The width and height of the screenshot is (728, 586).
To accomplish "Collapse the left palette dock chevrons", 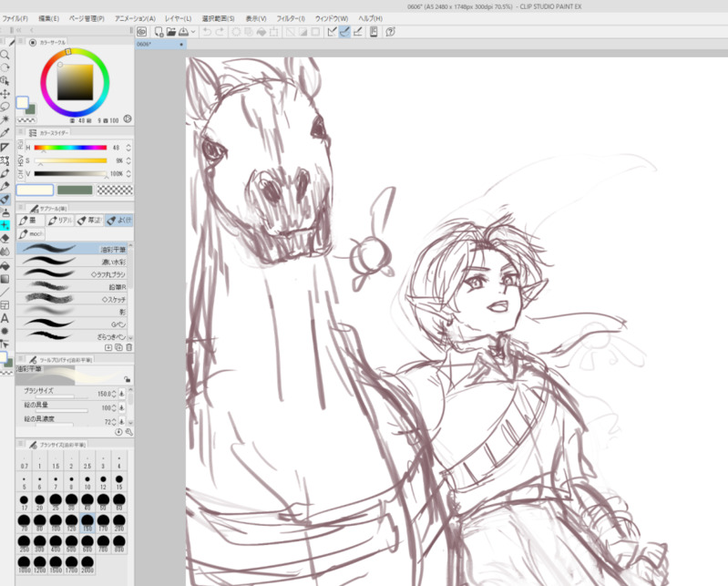I will (18, 30).
